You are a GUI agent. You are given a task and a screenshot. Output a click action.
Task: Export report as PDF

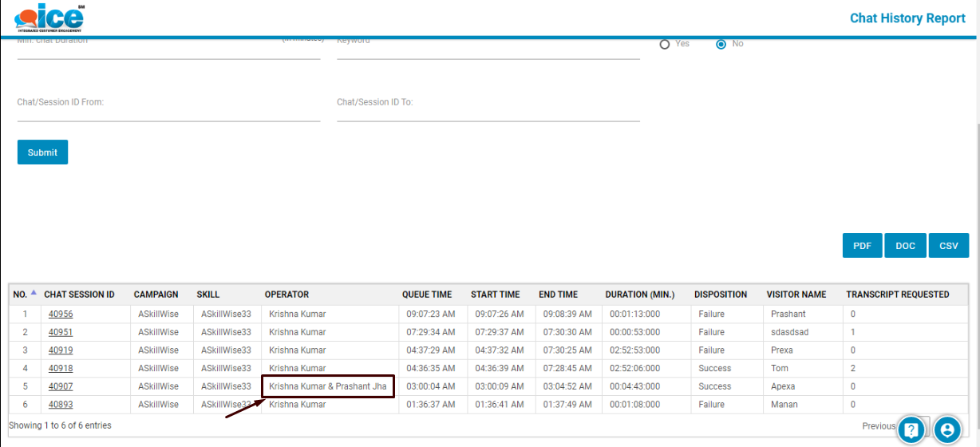click(x=862, y=246)
